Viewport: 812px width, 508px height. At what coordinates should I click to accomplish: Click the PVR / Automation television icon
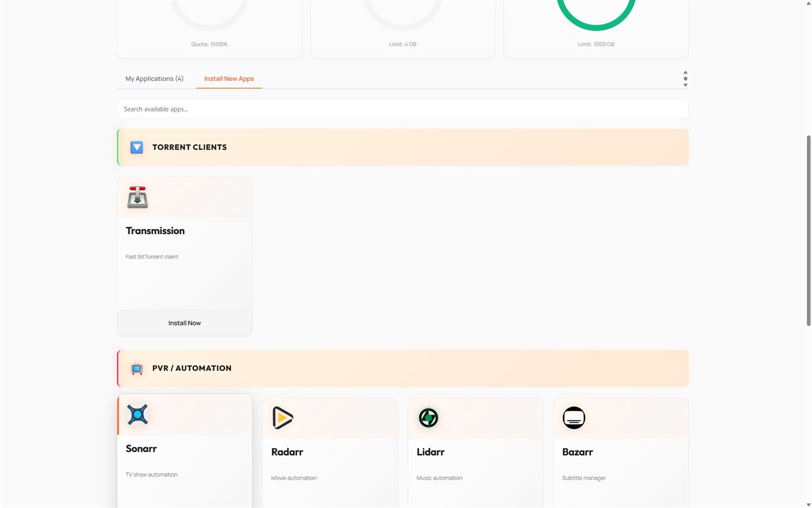click(x=137, y=368)
